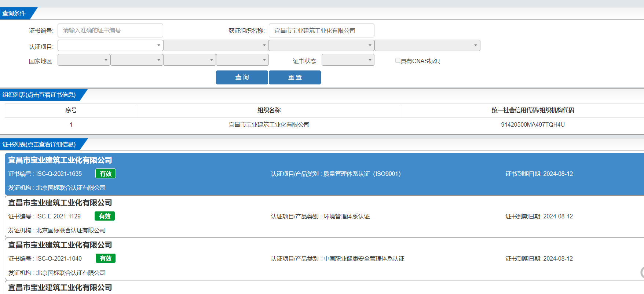The image size is (644, 294).
Task: Click the 证书编号 input field
Action: pos(110,30)
